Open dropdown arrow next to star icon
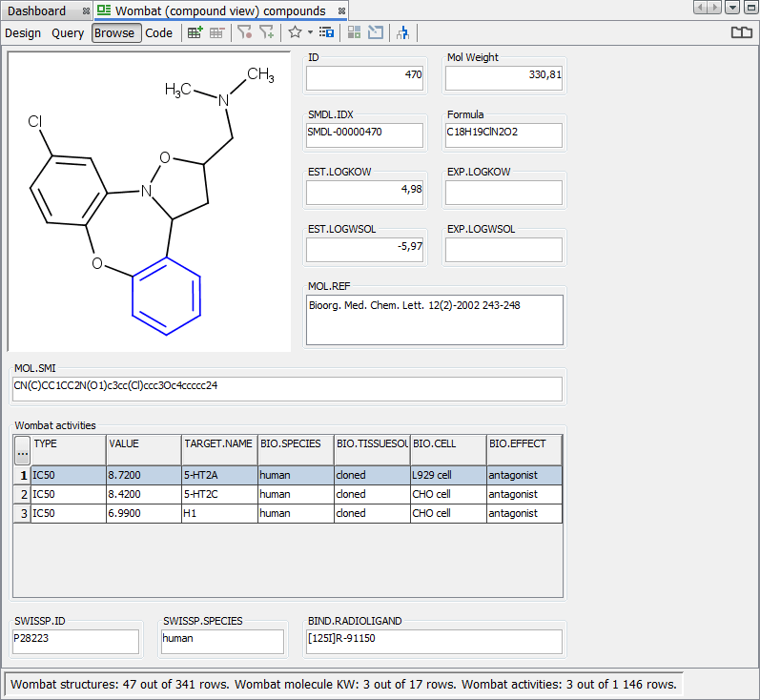The image size is (760, 700). click(x=310, y=32)
